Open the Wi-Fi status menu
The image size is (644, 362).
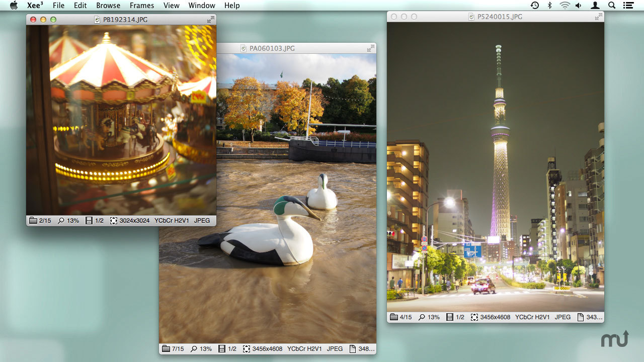point(565,6)
